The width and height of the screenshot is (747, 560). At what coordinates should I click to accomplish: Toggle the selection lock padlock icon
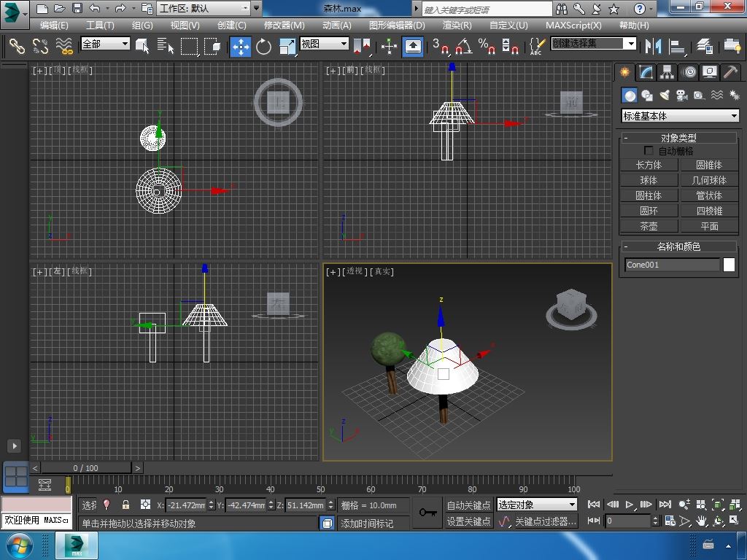125,505
